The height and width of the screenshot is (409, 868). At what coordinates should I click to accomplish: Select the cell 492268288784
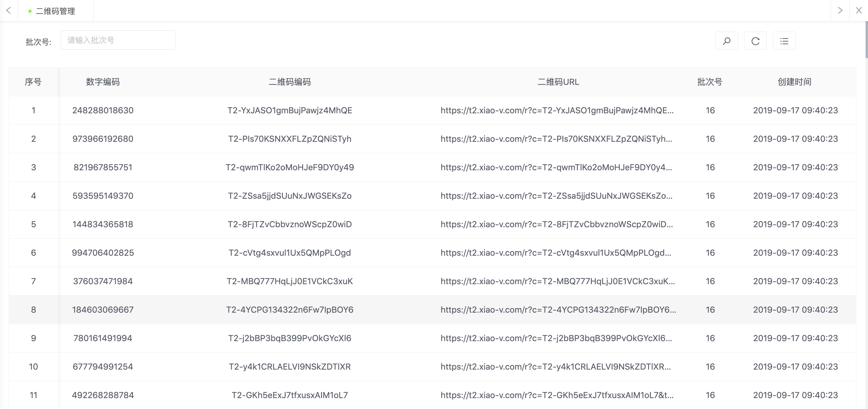coord(103,395)
